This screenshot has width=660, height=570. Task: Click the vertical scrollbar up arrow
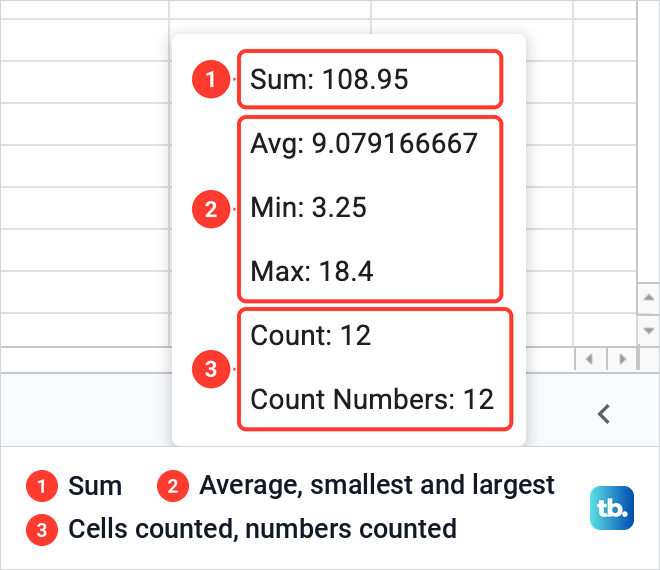(x=649, y=298)
